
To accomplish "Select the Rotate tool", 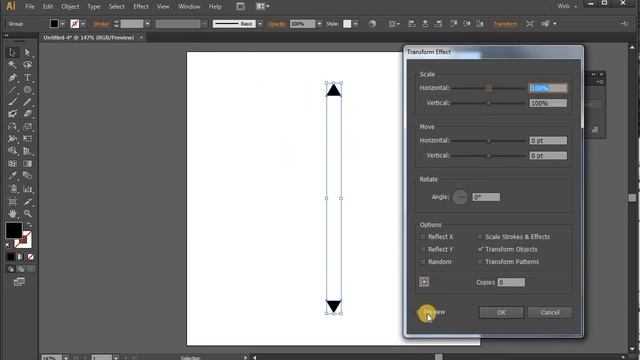I will (x=12, y=127).
